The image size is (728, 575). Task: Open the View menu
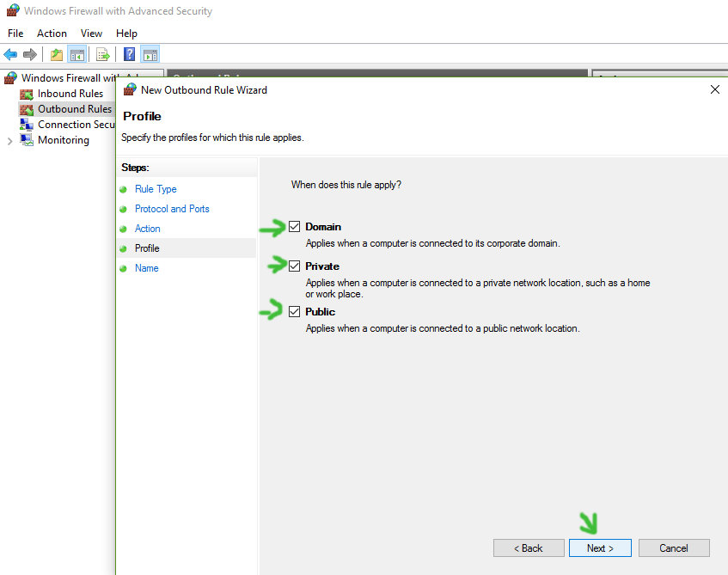(91, 34)
